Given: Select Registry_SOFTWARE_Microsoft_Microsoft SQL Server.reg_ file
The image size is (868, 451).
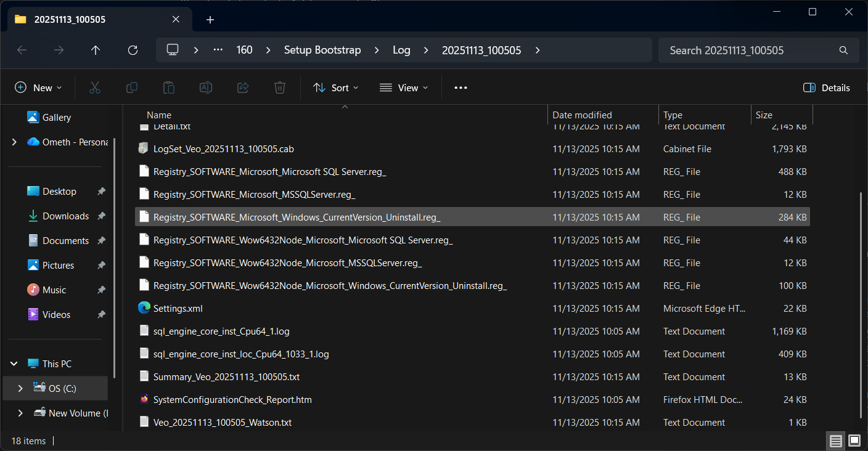Looking at the screenshot, I should (472, 171).
